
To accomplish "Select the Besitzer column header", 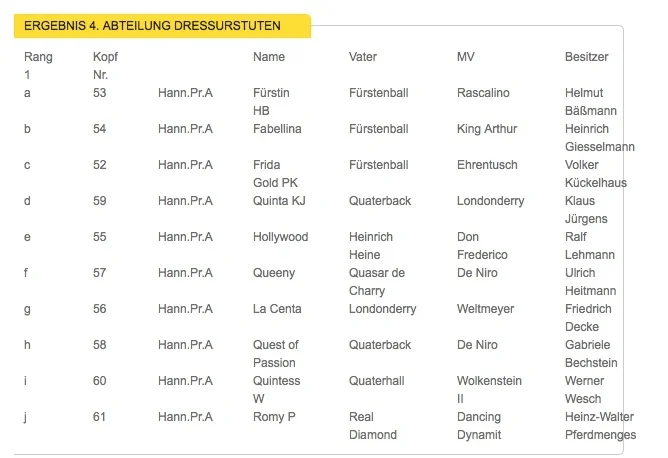I will click(x=586, y=57).
